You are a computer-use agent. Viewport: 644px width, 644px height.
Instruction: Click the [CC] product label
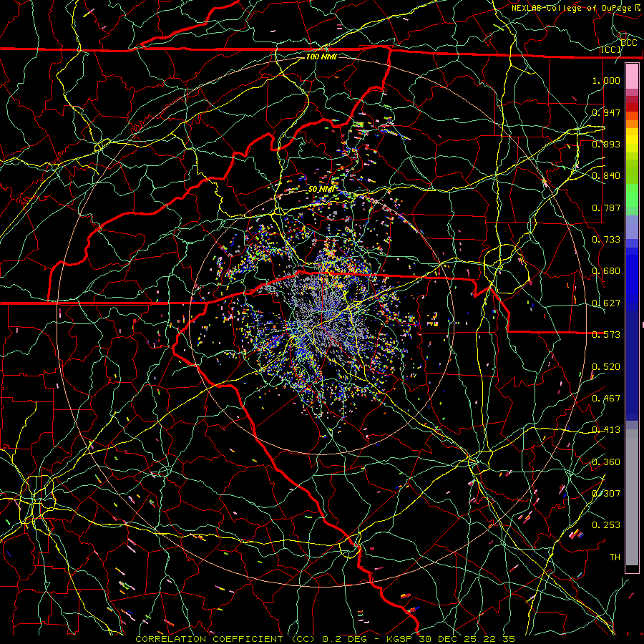(x=611, y=50)
